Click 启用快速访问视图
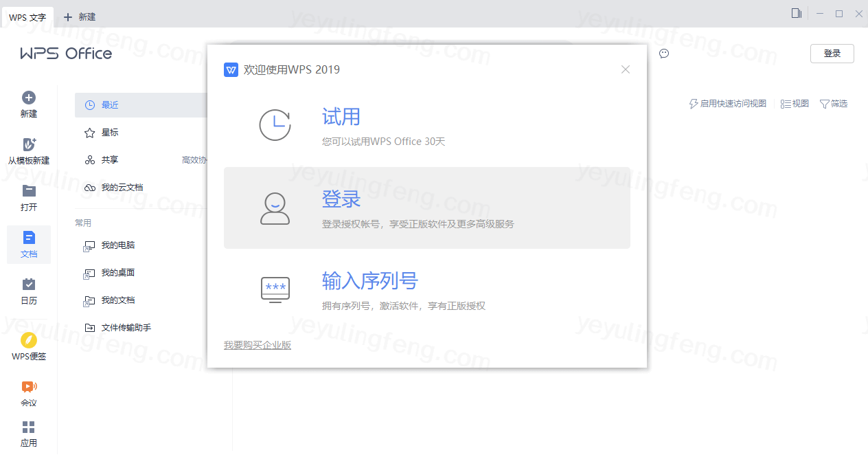This screenshot has height=468, width=868. [x=728, y=104]
